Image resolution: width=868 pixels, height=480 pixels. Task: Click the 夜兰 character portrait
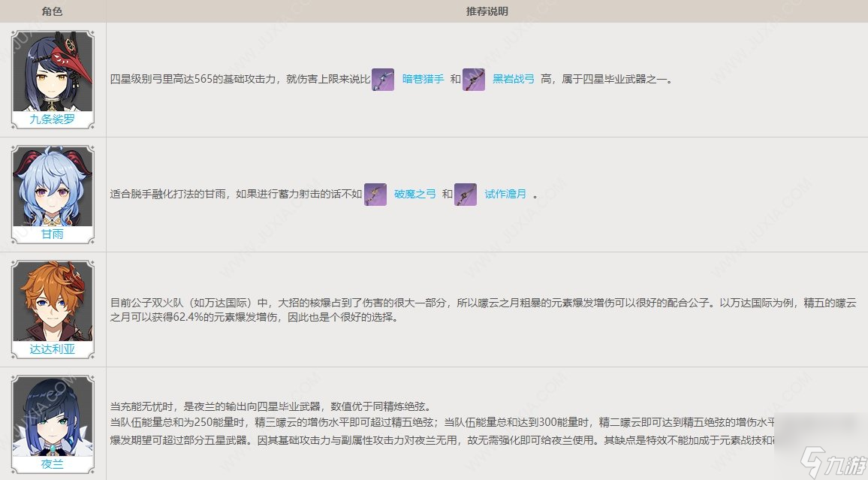[x=53, y=416]
